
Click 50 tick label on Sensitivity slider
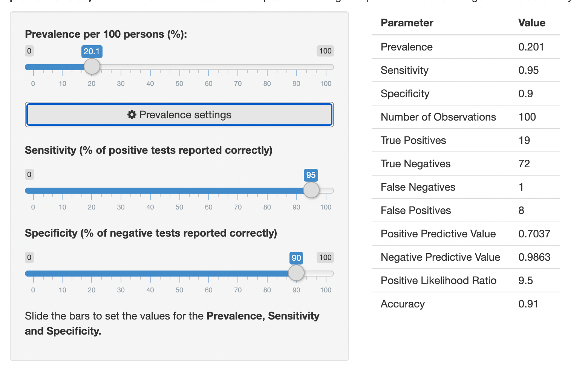179,207
